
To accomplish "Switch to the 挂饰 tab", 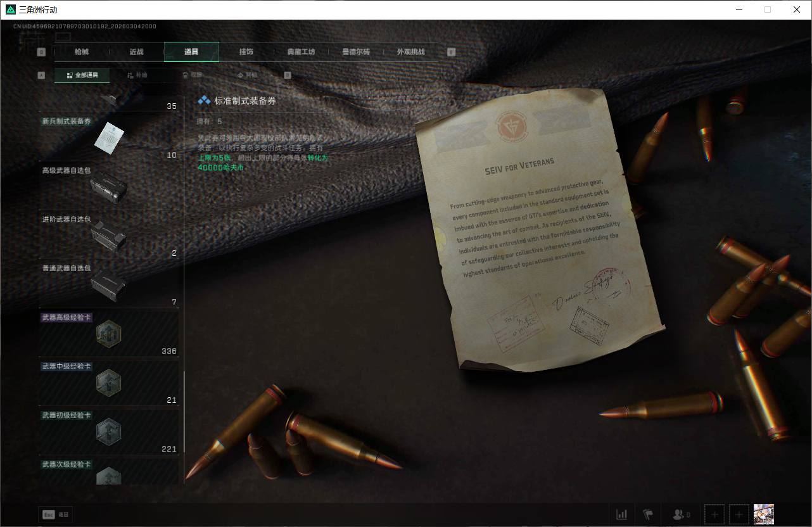I will (x=246, y=52).
